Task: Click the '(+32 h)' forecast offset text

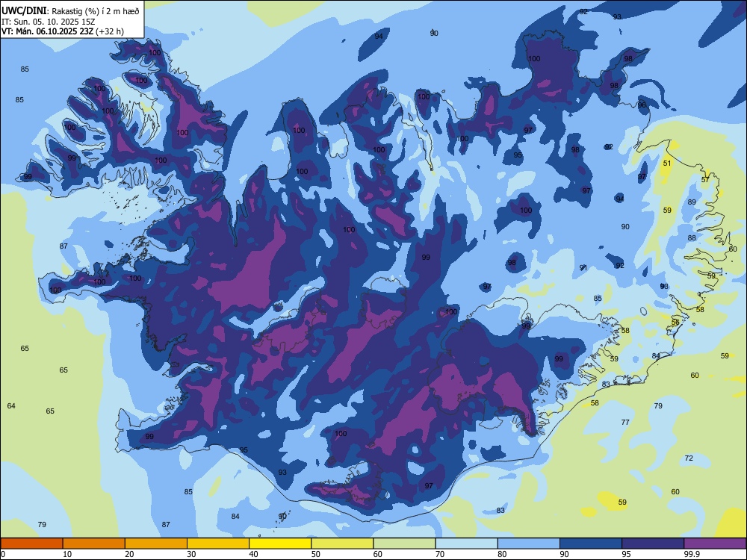Action: pyautogui.click(x=110, y=31)
